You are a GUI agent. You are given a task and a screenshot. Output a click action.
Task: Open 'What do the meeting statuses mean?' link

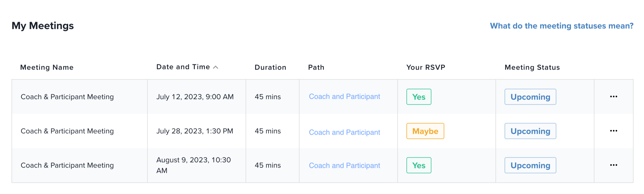[562, 26]
